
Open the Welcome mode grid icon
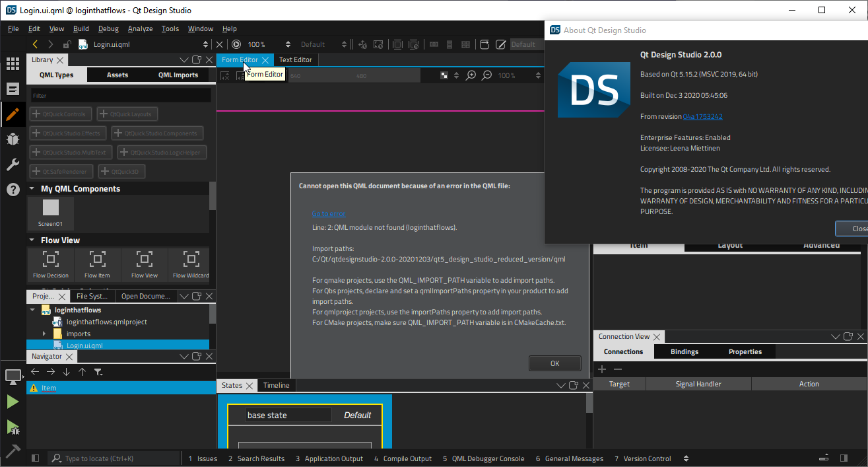pyautogui.click(x=13, y=63)
